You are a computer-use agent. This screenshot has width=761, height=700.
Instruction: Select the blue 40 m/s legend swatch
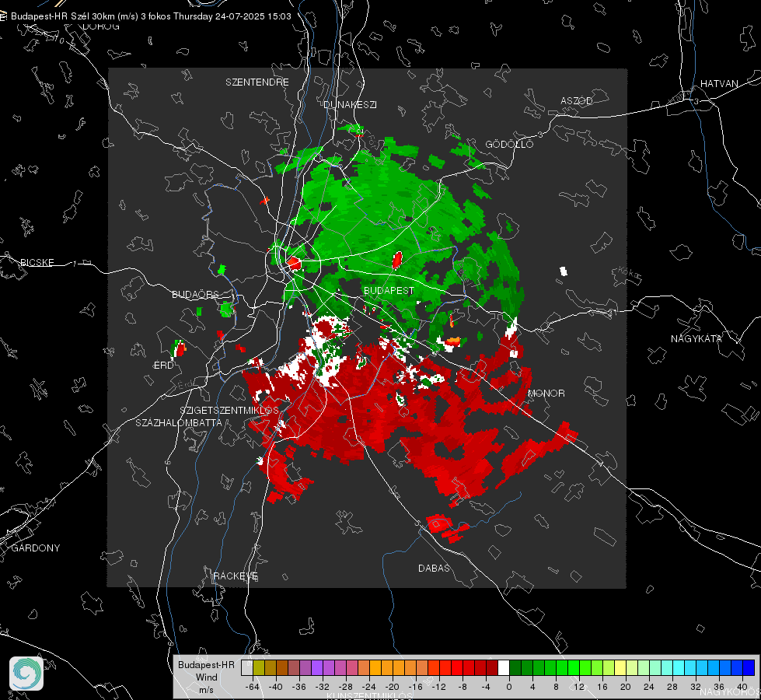749,667
